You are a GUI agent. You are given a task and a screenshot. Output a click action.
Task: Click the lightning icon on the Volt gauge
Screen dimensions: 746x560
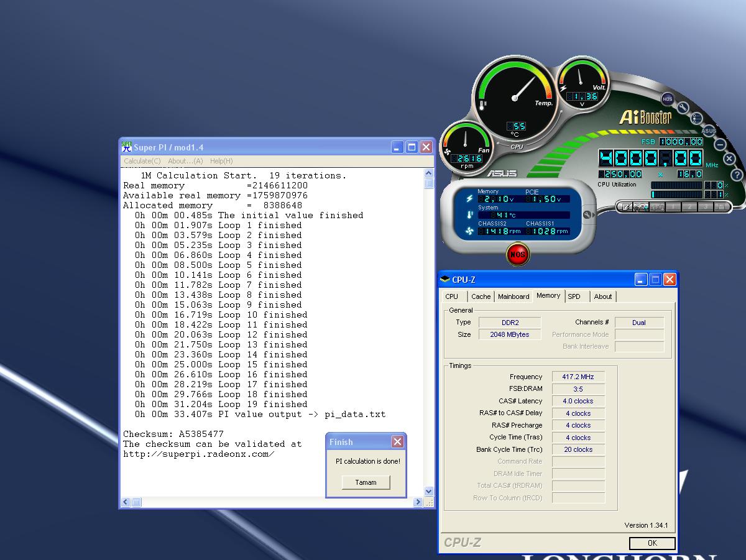point(563,88)
